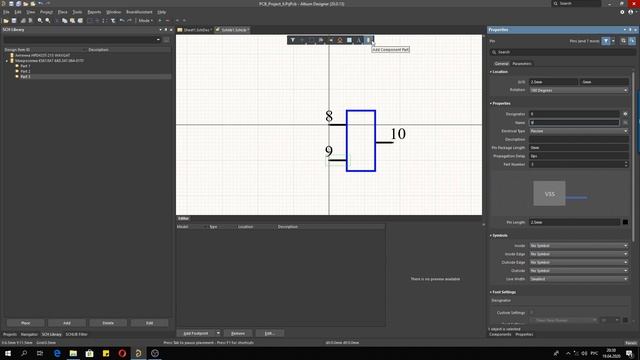This screenshot has height=360, width=640.
Task: Open the Components panel tab at bottom right
Action: click(x=500, y=334)
